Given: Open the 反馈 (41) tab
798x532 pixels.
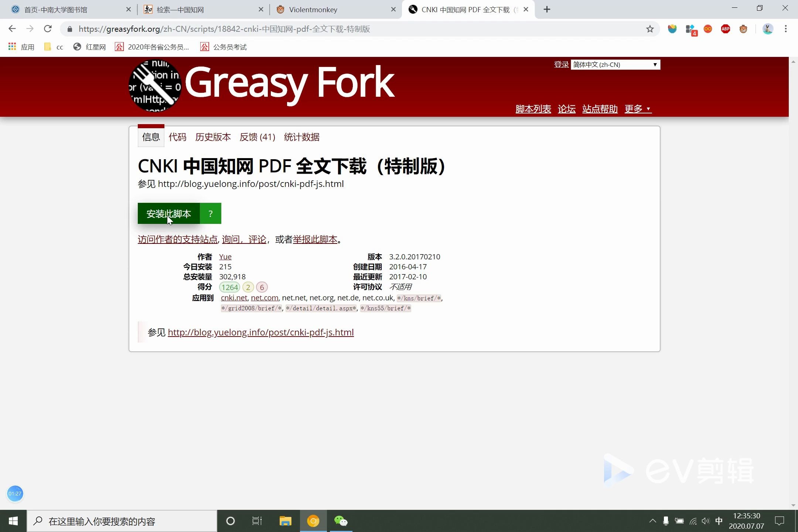Looking at the screenshot, I should coord(258,137).
